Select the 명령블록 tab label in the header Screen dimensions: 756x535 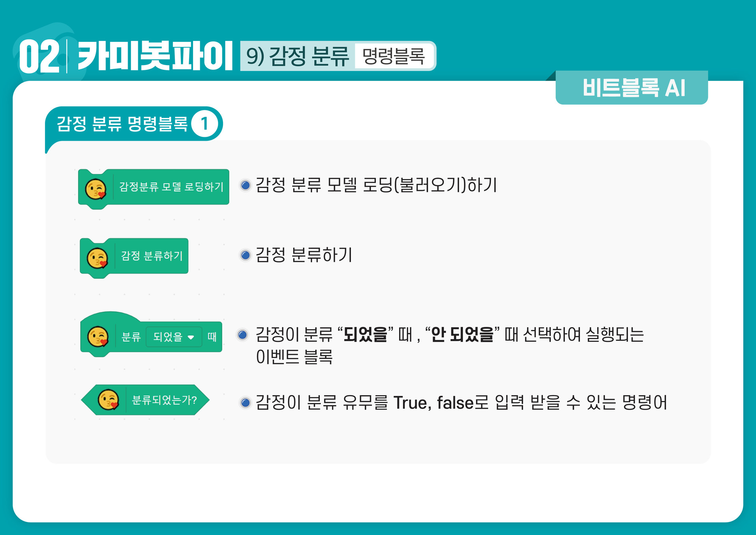pos(393,56)
